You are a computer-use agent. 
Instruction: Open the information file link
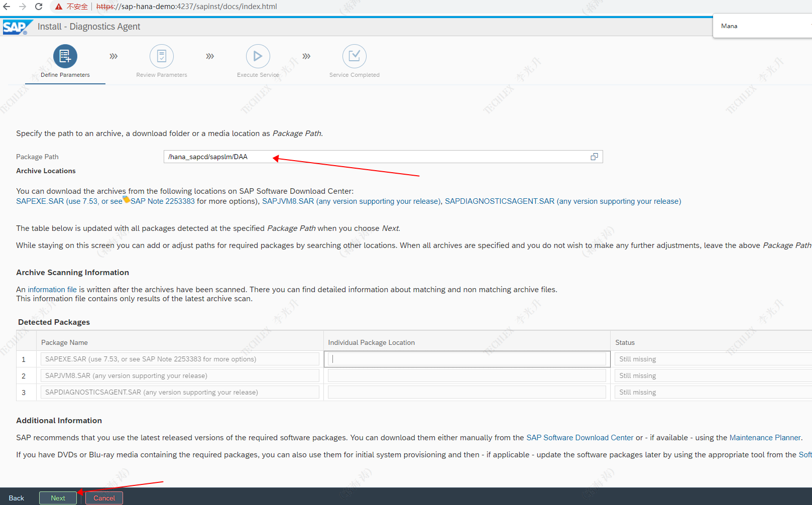(52, 290)
